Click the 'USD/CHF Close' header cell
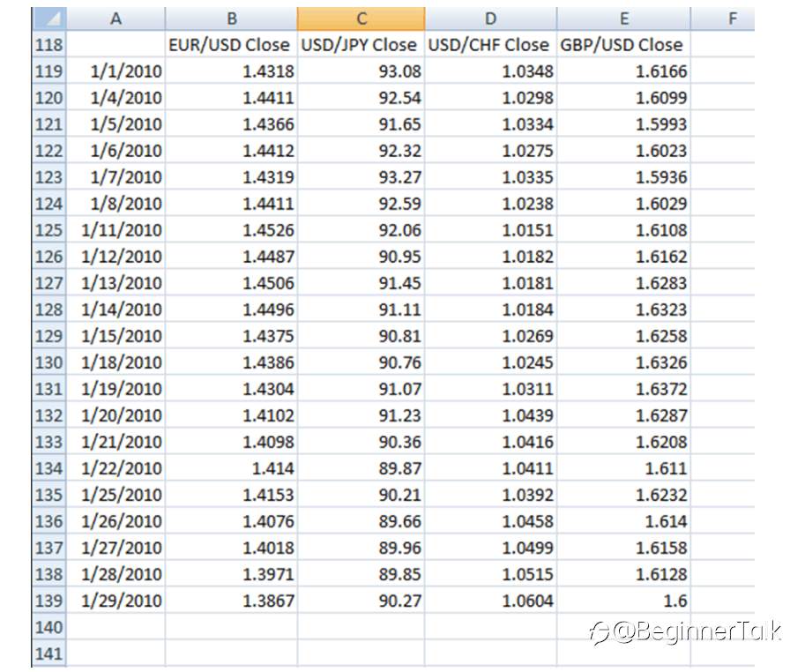The width and height of the screenshot is (790, 672). click(491, 45)
